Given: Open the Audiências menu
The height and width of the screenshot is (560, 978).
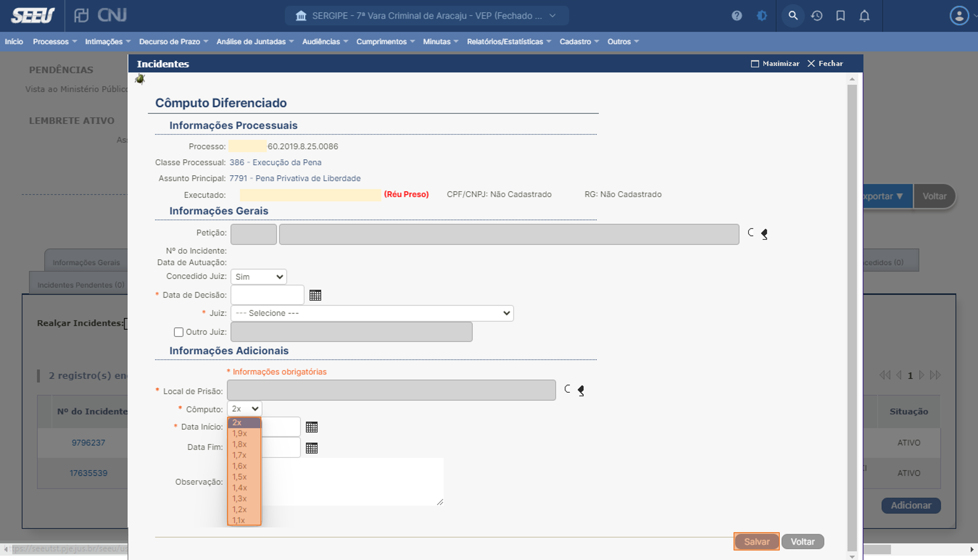Looking at the screenshot, I should pyautogui.click(x=325, y=41).
